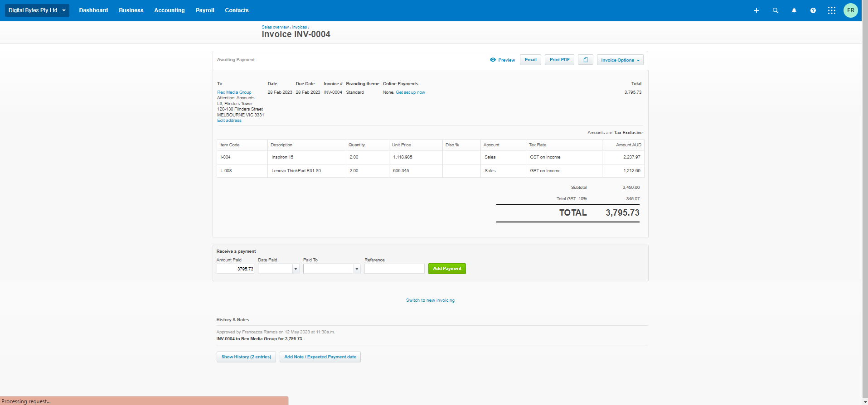This screenshot has height=405, width=868.
Task: Click the copy invoice icon button
Action: (586, 60)
